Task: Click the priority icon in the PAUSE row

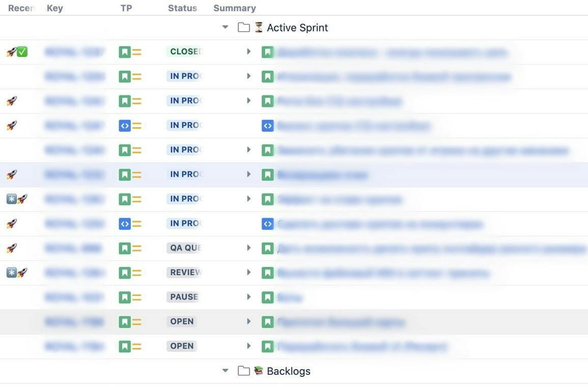Action: 137,297
